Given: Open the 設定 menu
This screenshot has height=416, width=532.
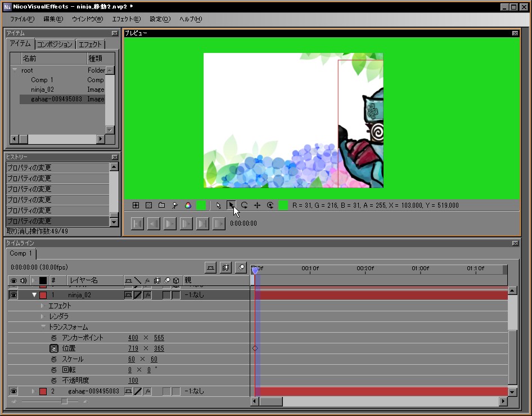Looking at the screenshot, I should [160, 19].
